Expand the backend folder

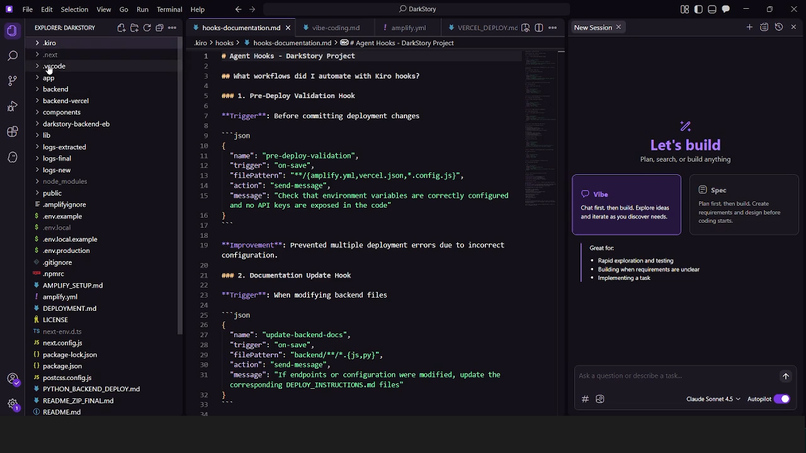coord(103,89)
